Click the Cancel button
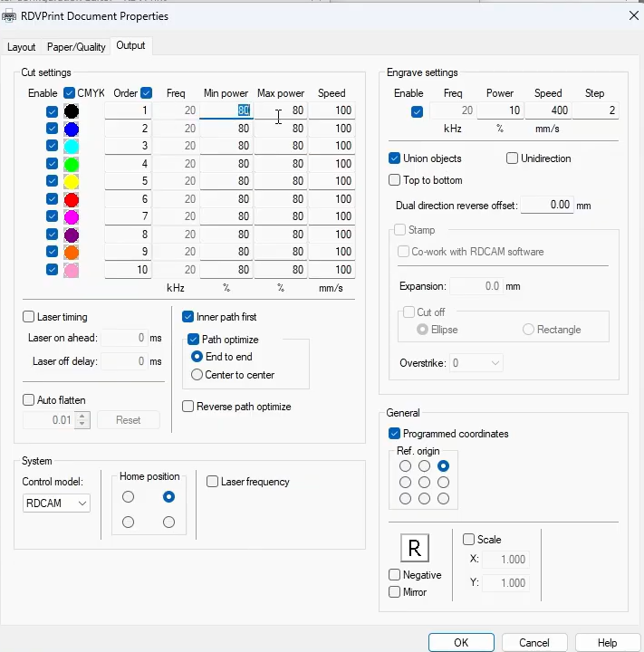This screenshot has height=652, width=644. point(533,642)
